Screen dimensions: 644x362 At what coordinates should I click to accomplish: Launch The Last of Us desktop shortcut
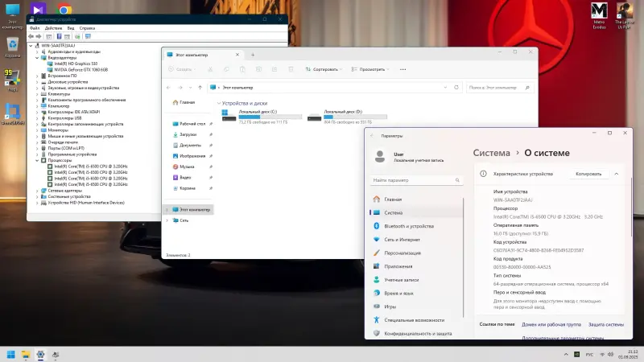(x=625, y=15)
